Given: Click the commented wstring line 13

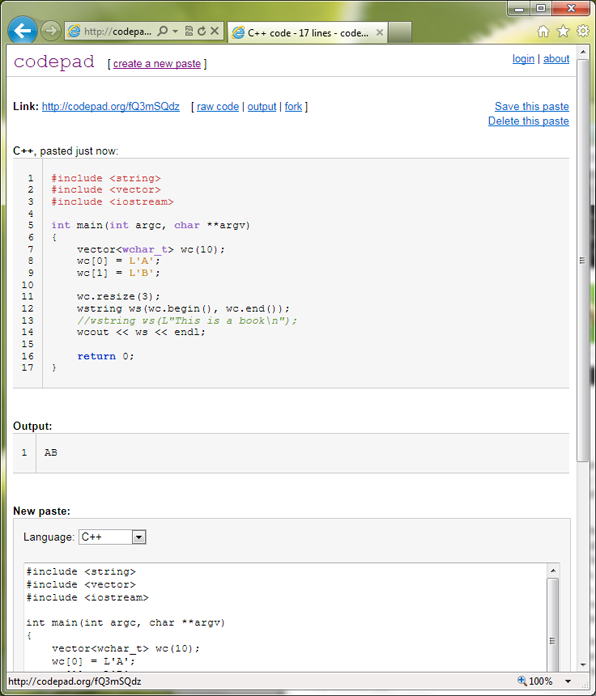Looking at the screenshot, I should tap(187, 320).
